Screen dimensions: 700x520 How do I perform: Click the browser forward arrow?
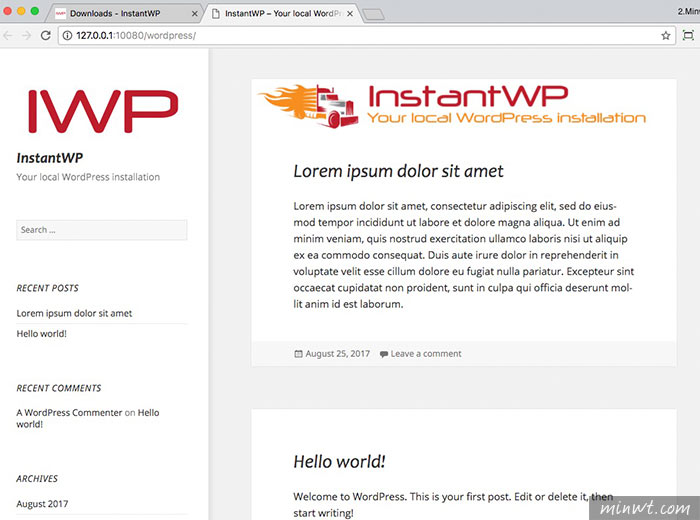pyautogui.click(x=27, y=35)
